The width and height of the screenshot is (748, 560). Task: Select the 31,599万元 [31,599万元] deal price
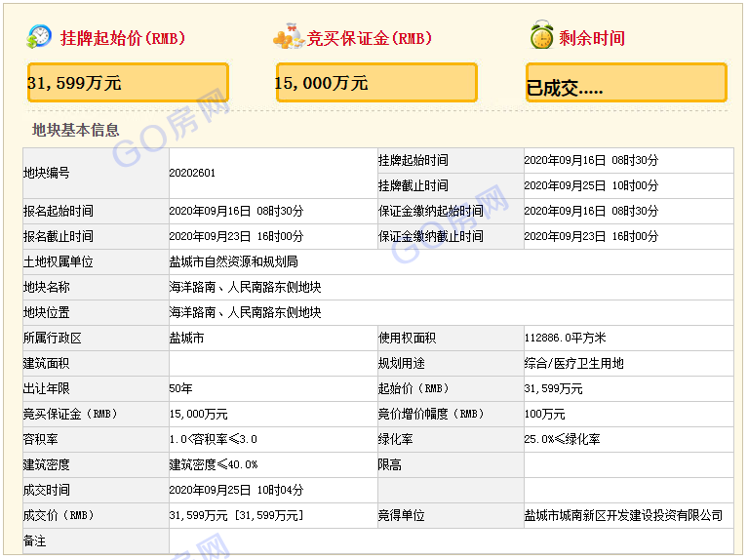click(x=236, y=515)
